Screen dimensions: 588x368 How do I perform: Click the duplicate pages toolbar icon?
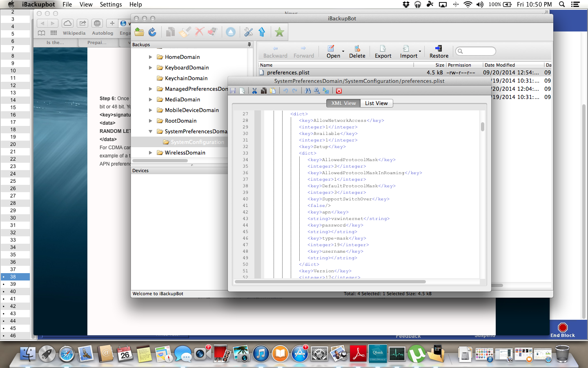(170, 32)
